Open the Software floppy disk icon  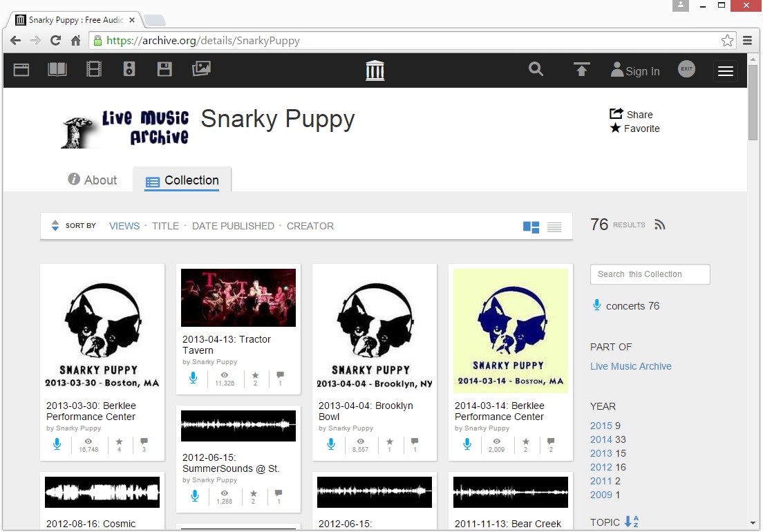coord(164,69)
